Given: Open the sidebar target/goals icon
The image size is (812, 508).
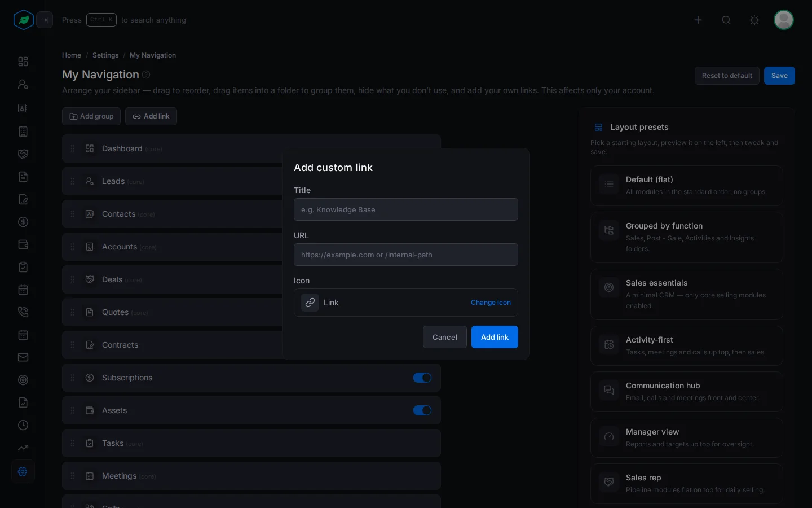Looking at the screenshot, I should [23, 380].
